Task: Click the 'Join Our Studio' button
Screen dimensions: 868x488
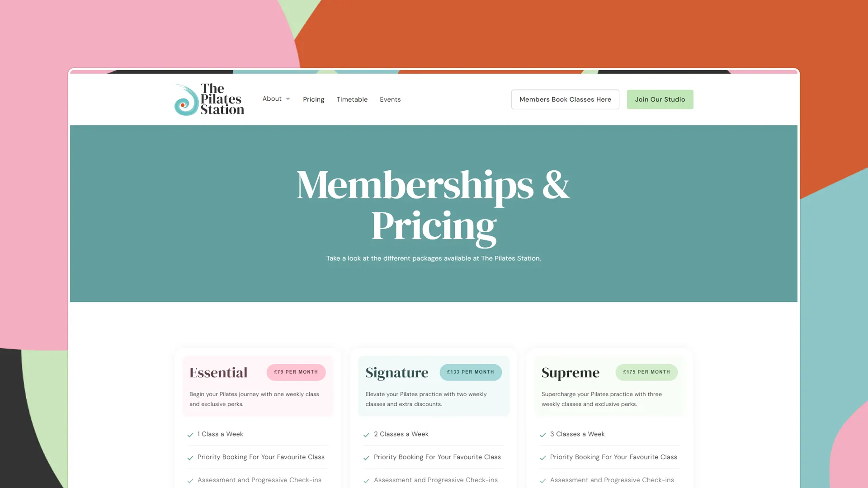Action: (659, 99)
